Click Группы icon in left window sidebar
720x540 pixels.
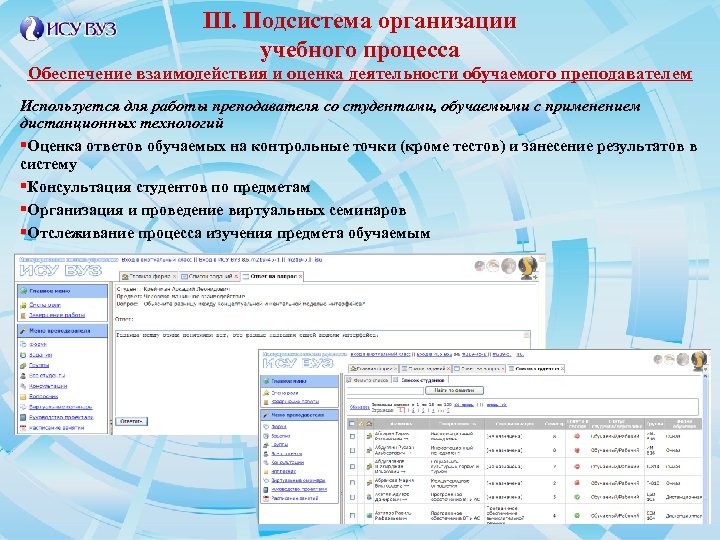click(23, 366)
